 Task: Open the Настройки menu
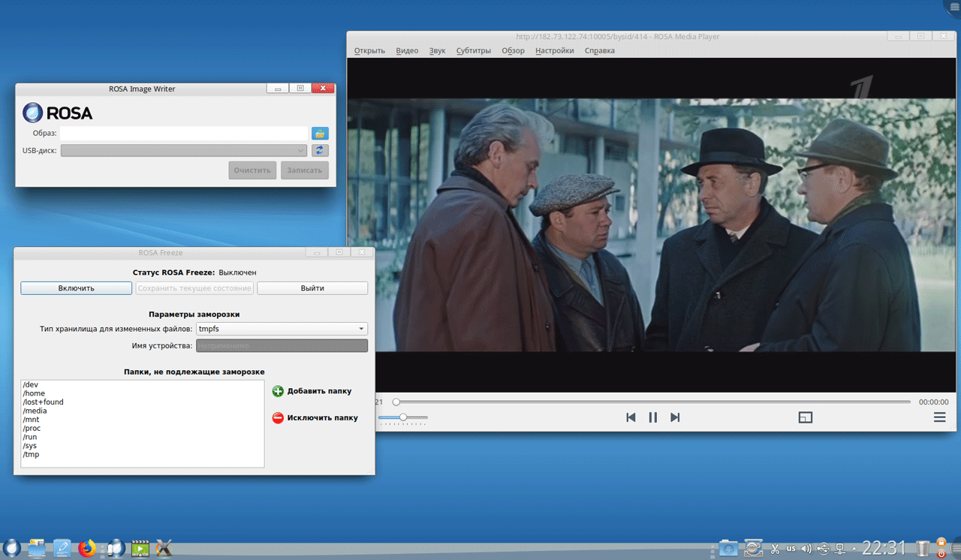point(554,51)
